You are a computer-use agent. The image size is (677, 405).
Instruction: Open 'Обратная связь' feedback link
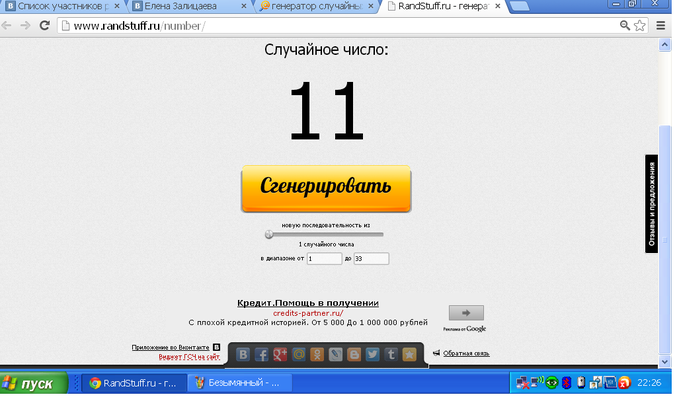pyautogui.click(x=466, y=354)
